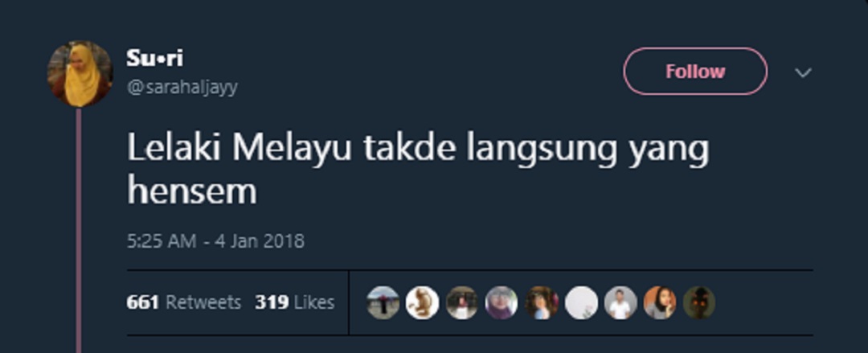Click the Follow button
This screenshot has width=868, height=353.
click(x=695, y=72)
